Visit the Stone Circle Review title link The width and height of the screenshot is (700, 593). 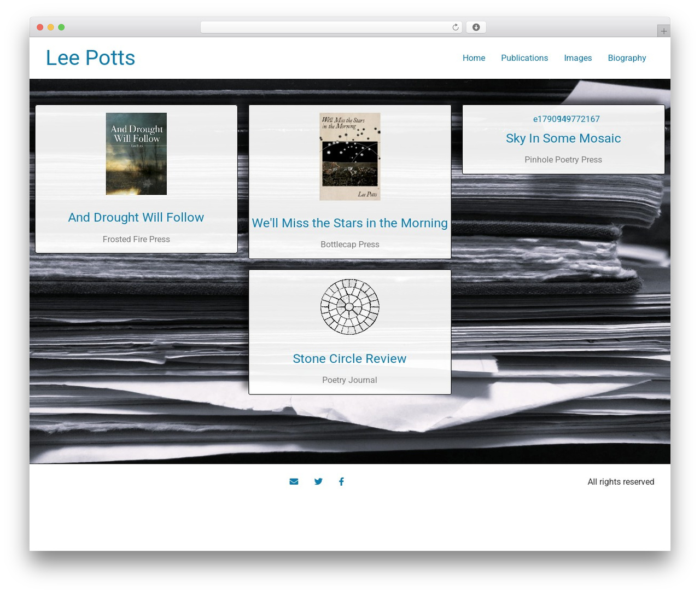(349, 359)
